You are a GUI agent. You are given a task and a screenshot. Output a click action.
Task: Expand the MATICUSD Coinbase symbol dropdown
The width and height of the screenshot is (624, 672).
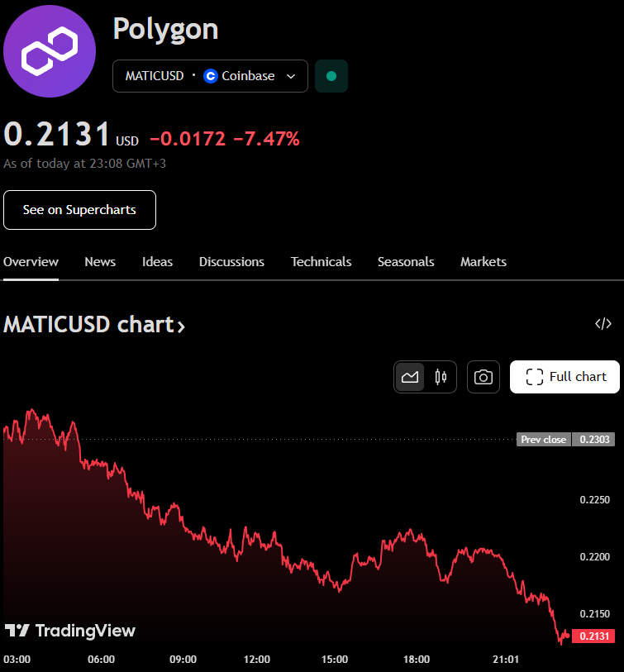point(210,76)
